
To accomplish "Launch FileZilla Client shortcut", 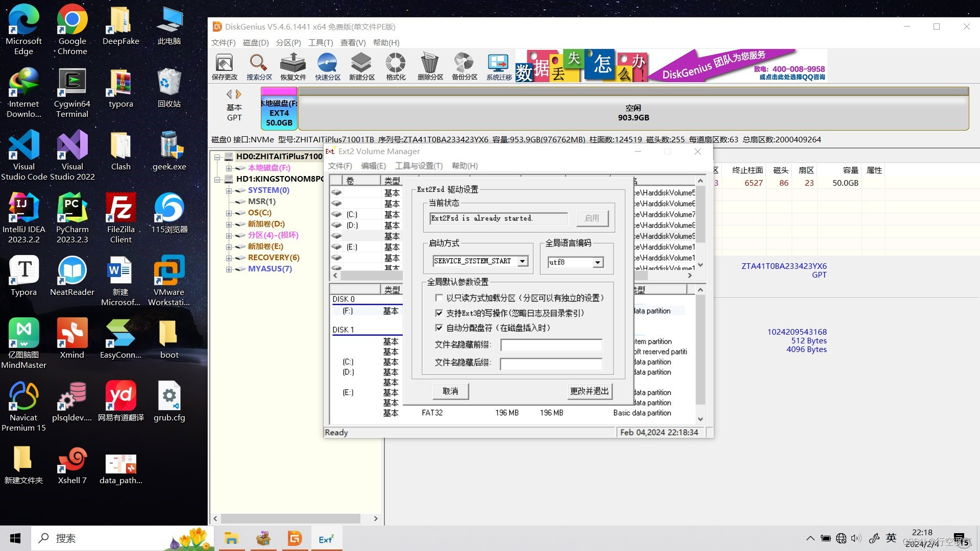I will tap(120, 218).
